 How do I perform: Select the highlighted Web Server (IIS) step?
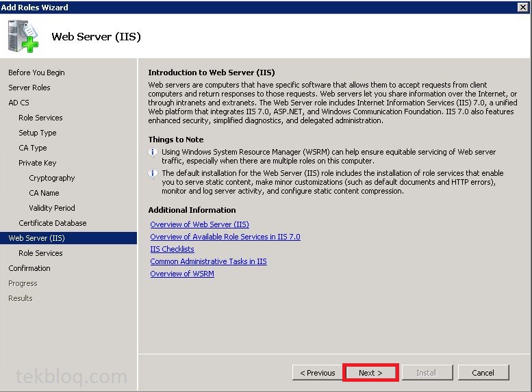point(68,238)
